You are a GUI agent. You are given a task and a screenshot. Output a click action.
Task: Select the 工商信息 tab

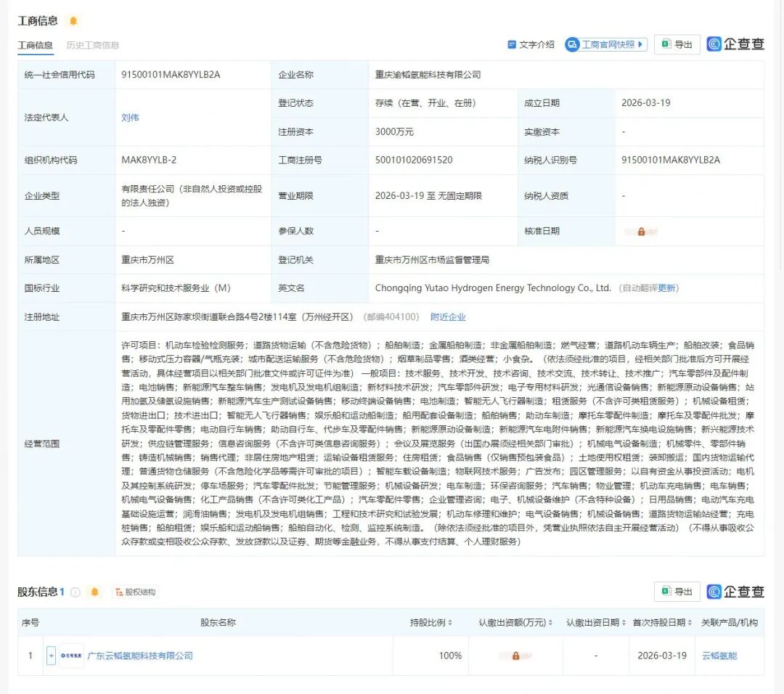pos(35,45)
